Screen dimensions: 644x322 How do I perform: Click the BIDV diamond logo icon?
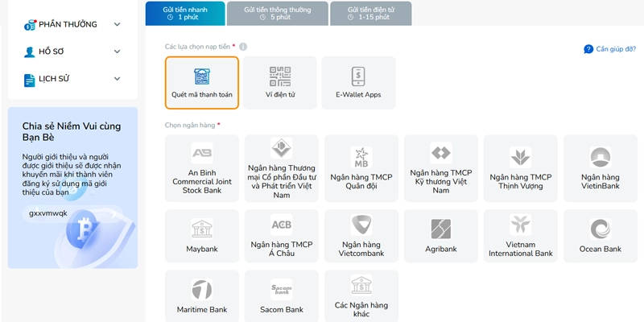point(282,148)
